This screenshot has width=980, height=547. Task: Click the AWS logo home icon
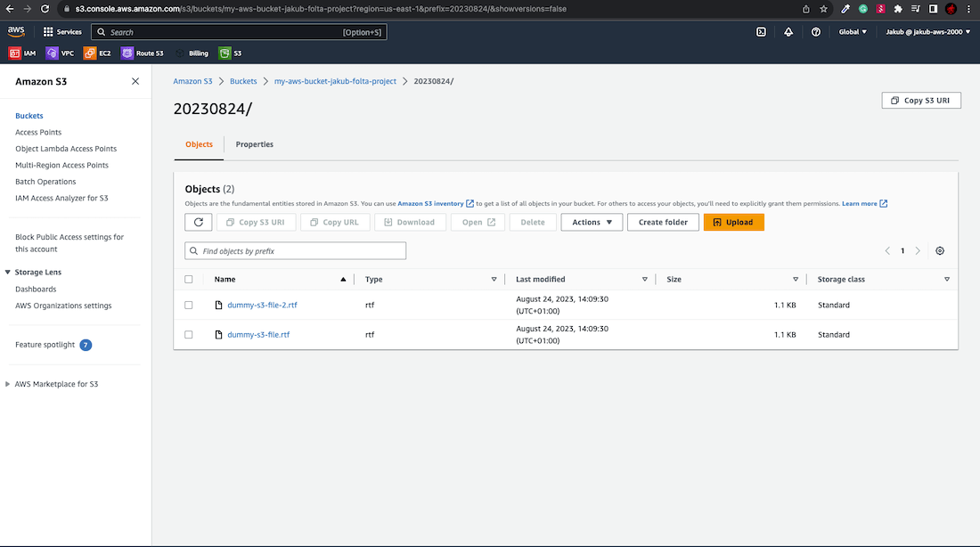pyautogui.click(x=16, y=31)
